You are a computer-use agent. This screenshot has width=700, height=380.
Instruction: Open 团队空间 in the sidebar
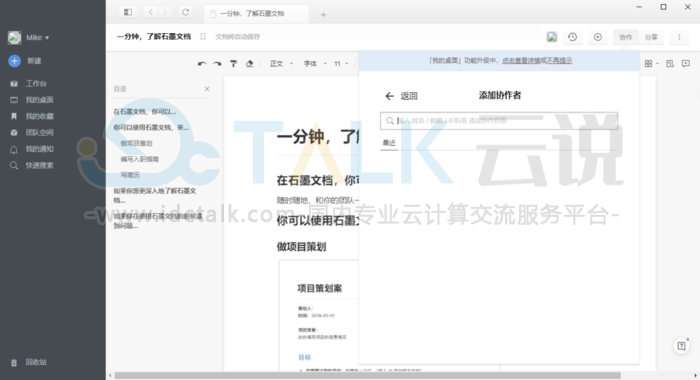coord(39,133)
